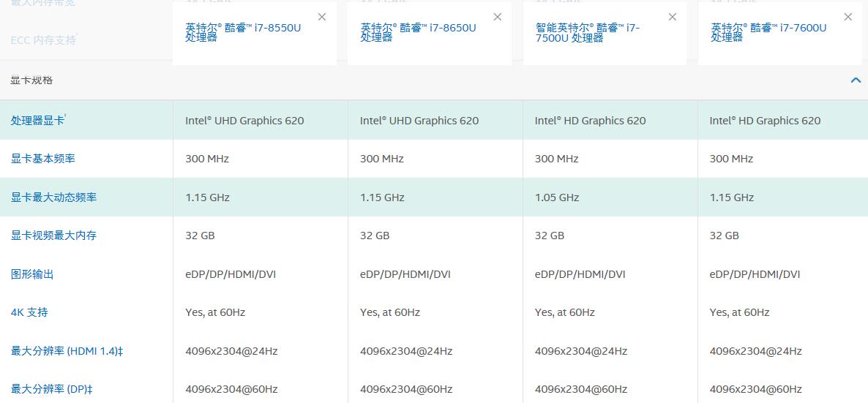The width and height of the screenshot is (868, 403).
Task: Remove i7-7600U from comparison
Action: tap(848, 17)
